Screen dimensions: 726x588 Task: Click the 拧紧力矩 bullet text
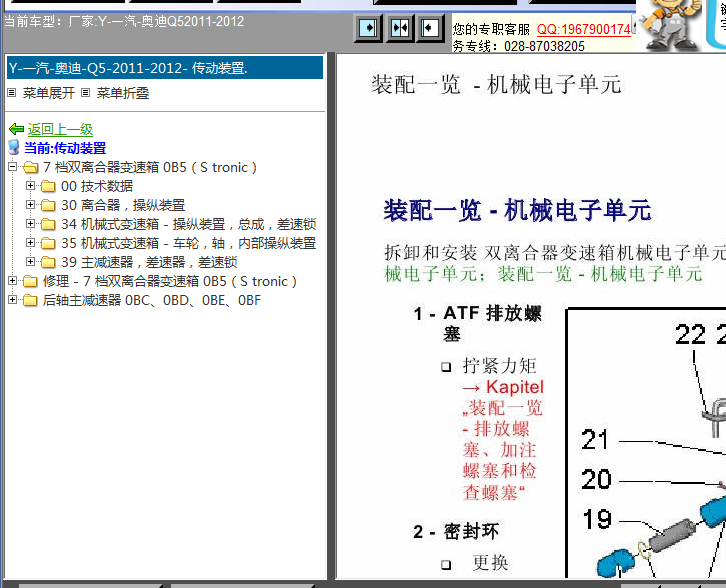(500, 366)
